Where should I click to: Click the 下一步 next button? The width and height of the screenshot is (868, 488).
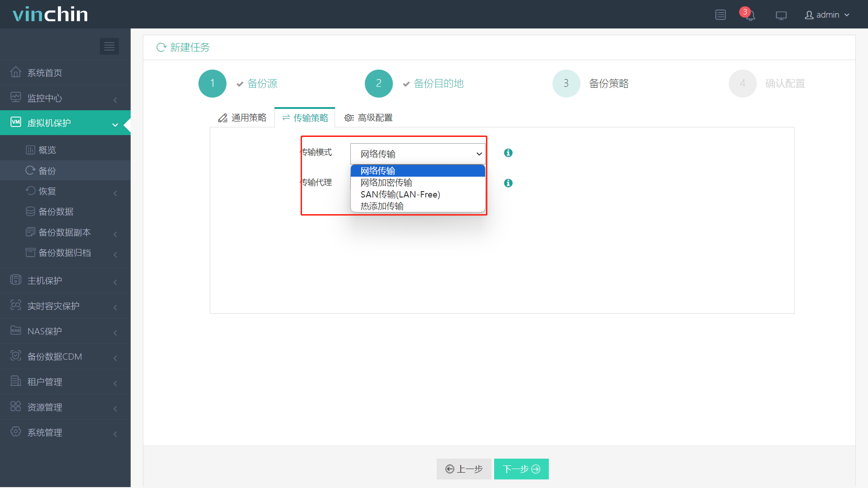coord(521,469)
